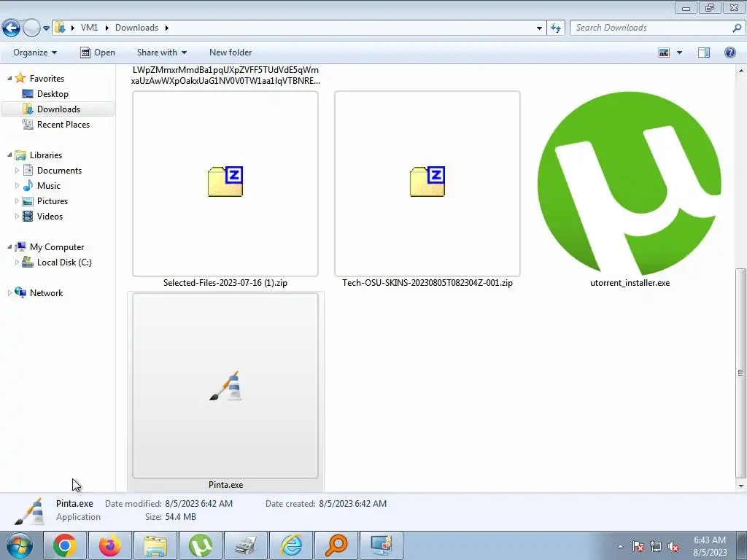Screen dimensions: 747x560
Task: Go back with the Back arrow button
Action: pos(12,28)
